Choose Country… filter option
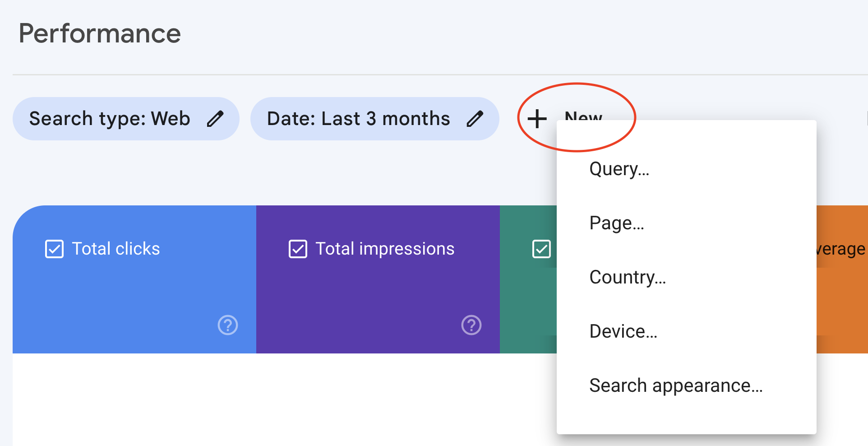Image resolution: width=868 pixels, height=446 pixels. click(x=686, y=278)
